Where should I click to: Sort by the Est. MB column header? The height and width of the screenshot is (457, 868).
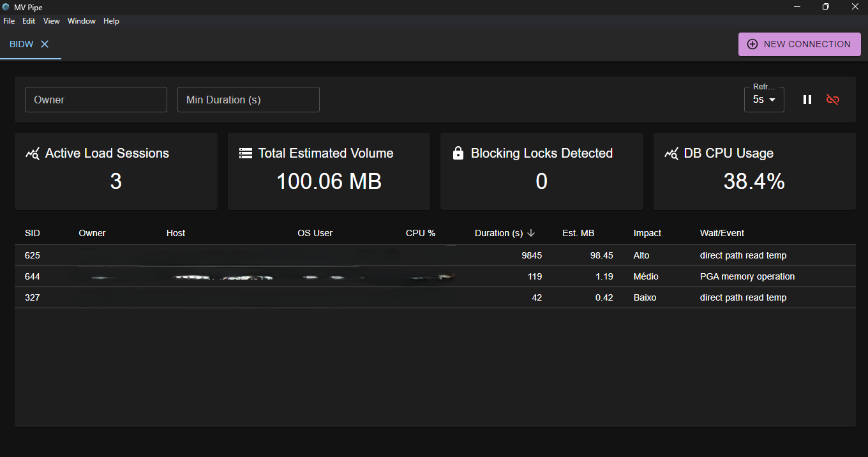point(578,233)
